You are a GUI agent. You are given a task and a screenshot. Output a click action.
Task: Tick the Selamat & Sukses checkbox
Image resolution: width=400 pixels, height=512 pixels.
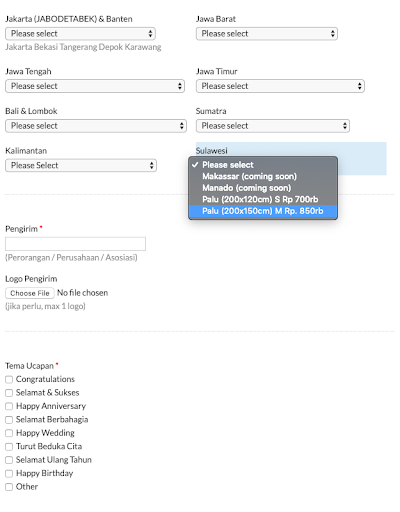pos(9,393)
